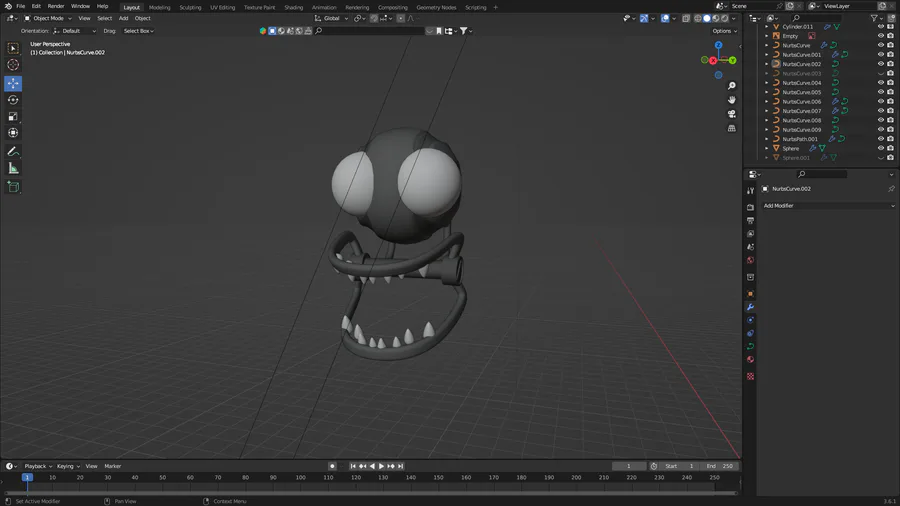Hide NurbsCurve.002 with its eye icon
This screenshot has height=506, width=900.
(880, 64)
